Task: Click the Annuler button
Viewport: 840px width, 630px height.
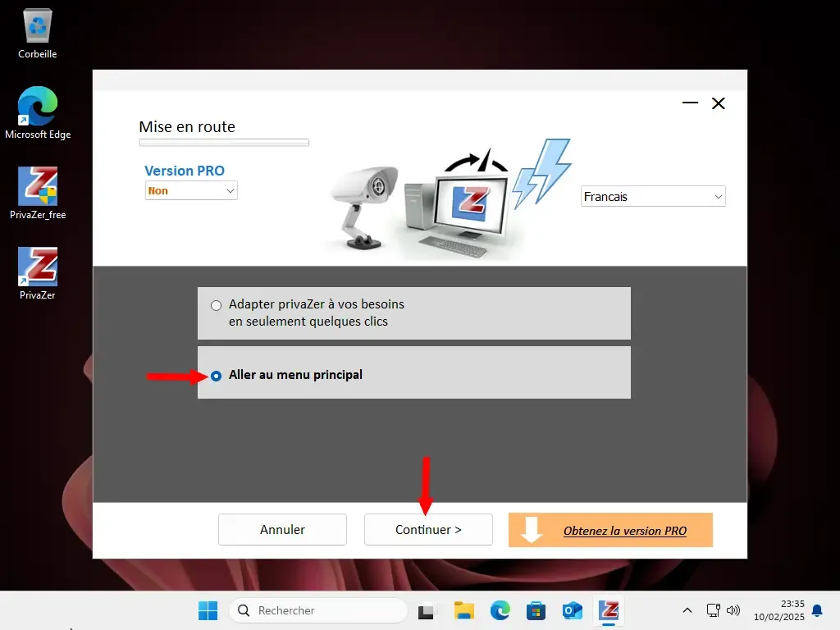Action: click(282, 530)
